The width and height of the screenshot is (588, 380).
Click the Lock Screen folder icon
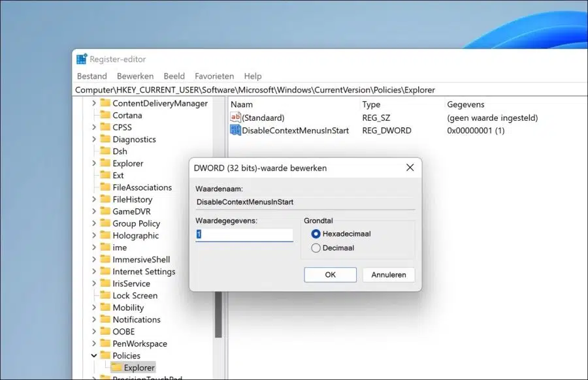(x=105, y=295)
